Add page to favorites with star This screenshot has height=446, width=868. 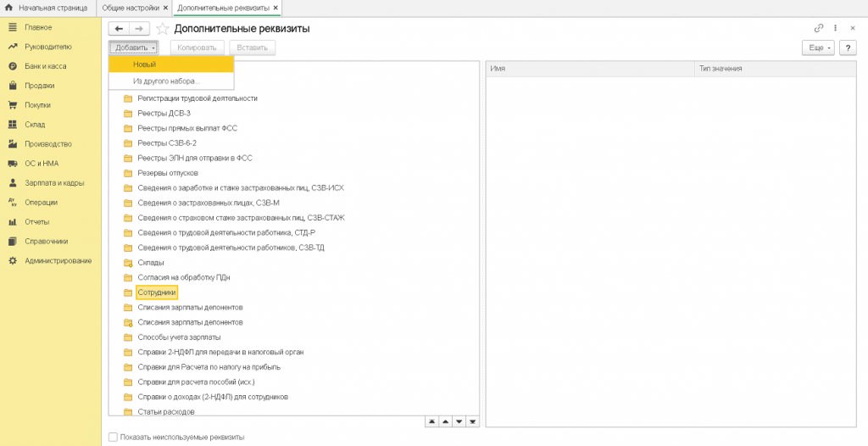(x=162, y=29)
